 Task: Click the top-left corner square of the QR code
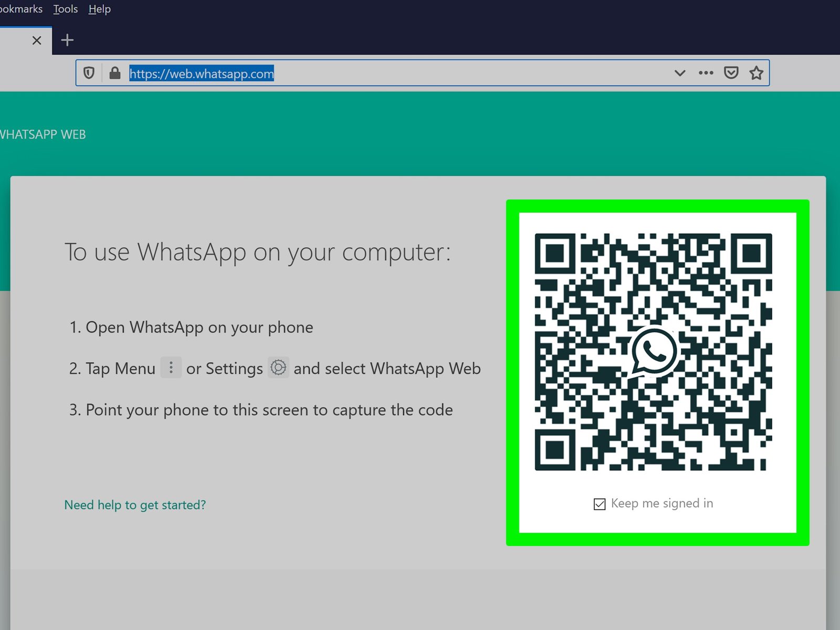555,254
